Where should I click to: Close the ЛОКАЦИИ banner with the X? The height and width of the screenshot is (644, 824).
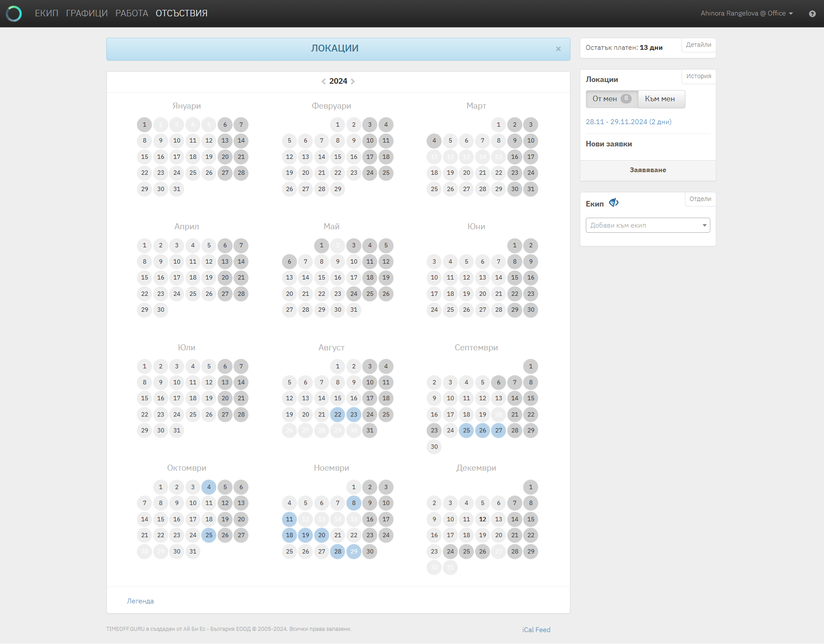pyautogui.click(x=558, y=49)
